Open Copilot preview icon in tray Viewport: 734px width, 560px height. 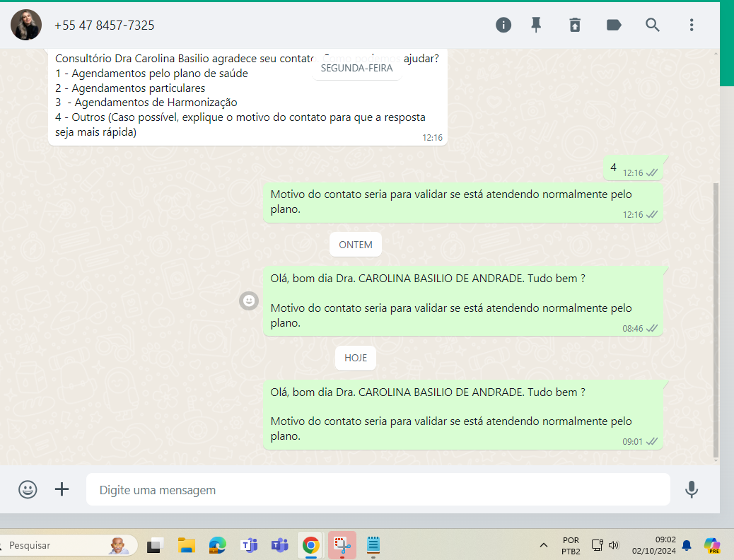point(712,545)
